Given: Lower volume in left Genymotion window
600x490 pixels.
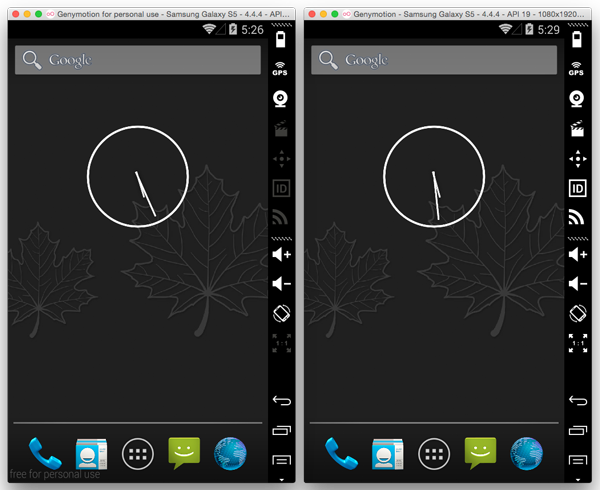Looking at the screenshot, I should (x=282, y=284).
